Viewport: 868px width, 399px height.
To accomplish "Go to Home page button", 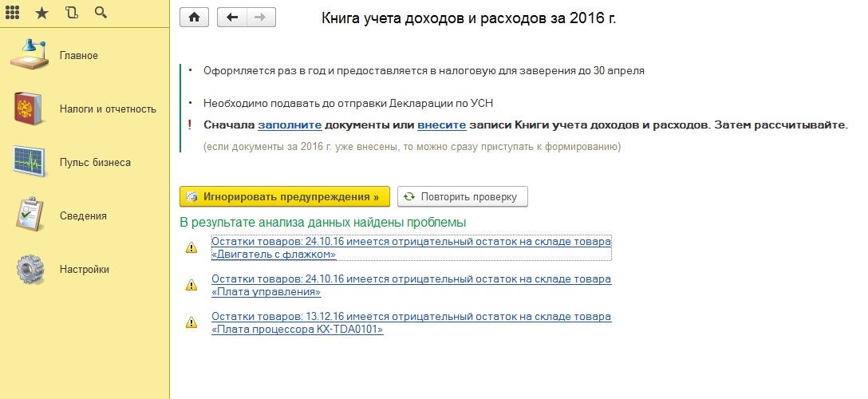I will point(195,18).
